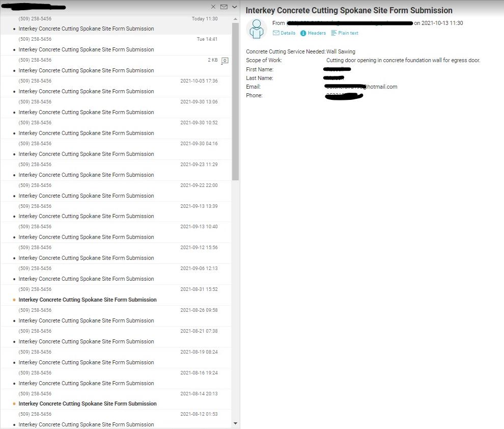Click the flag icon on the 2 KB message
This screenshot has height=429, width=504.
[225, 61]
